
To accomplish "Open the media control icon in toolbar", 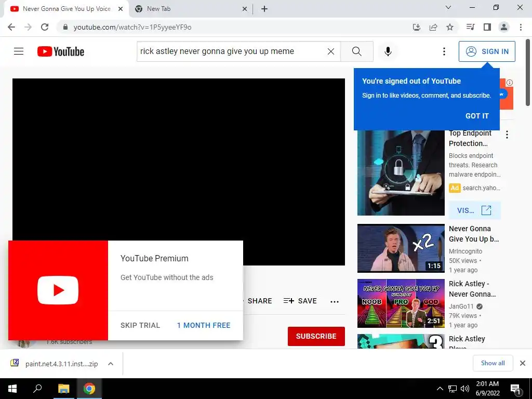I will click(x=470, y=27).
